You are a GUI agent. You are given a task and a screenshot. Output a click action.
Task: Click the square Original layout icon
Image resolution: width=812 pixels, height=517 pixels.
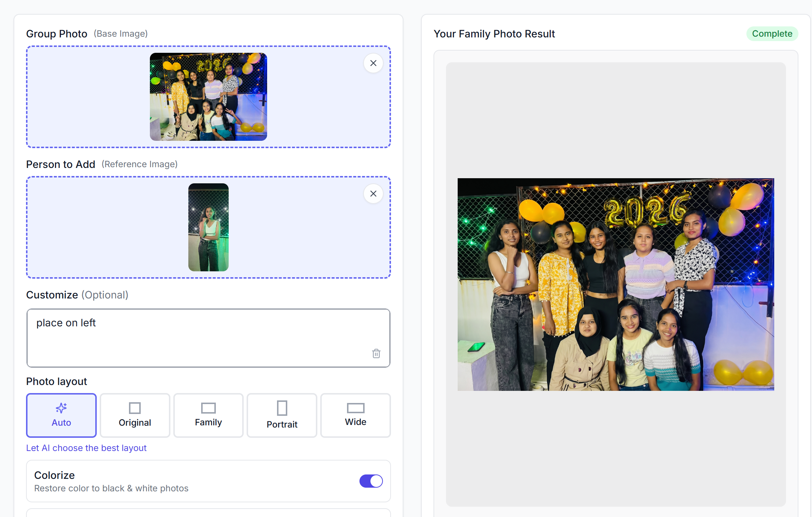tap(135, 408)
